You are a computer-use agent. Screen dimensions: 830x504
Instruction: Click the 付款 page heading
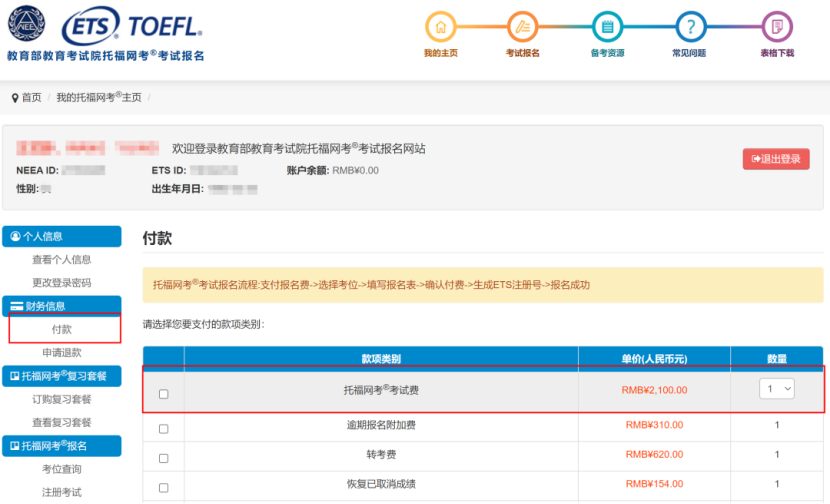[x=157, y=238]
